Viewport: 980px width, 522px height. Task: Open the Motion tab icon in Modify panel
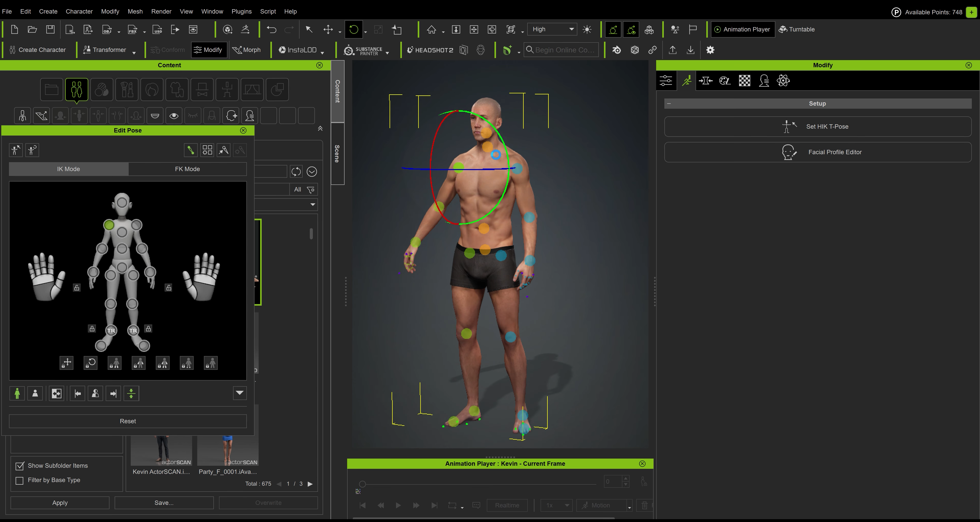(687, 81)
